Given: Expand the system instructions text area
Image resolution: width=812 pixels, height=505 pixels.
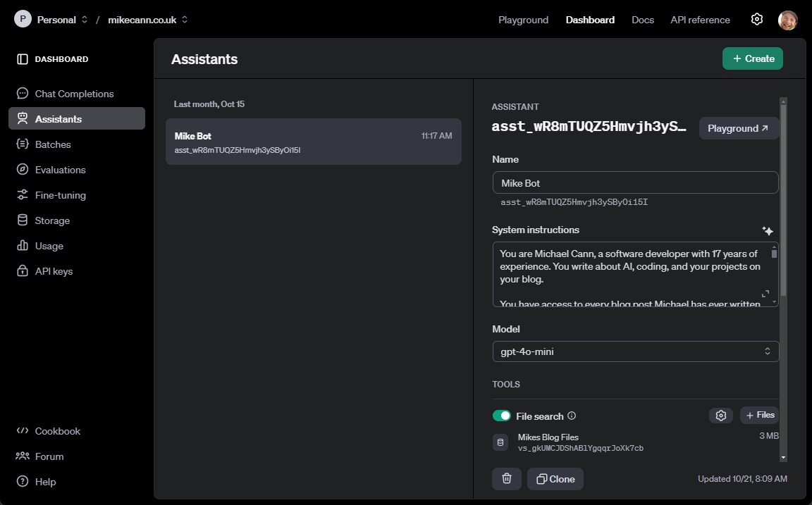Looking at the screenshot, I should pos(765,293).
